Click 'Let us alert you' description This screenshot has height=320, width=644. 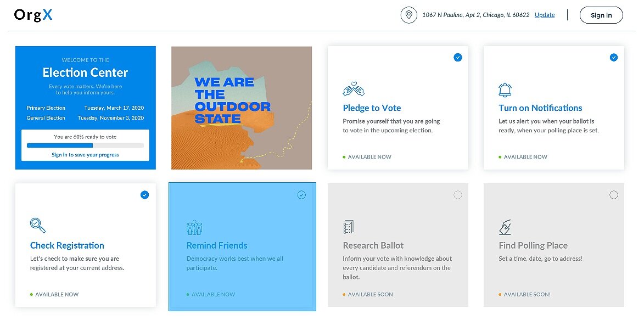pos(548,126)
